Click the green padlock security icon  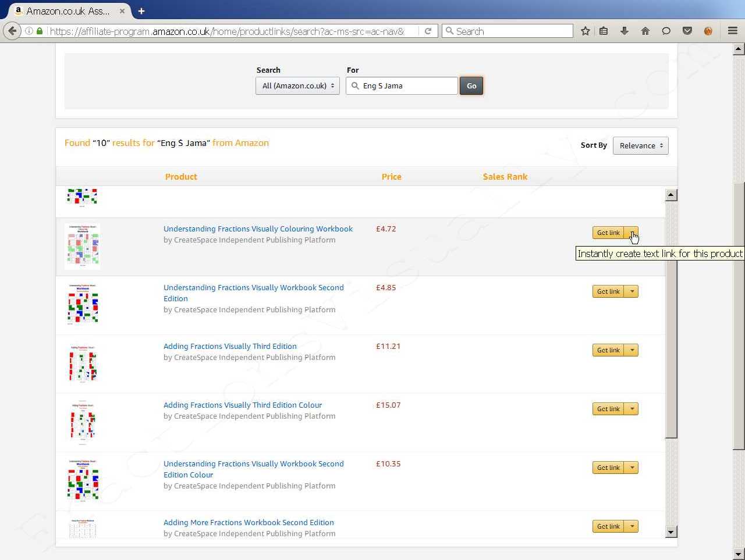[x=40, y=31]
